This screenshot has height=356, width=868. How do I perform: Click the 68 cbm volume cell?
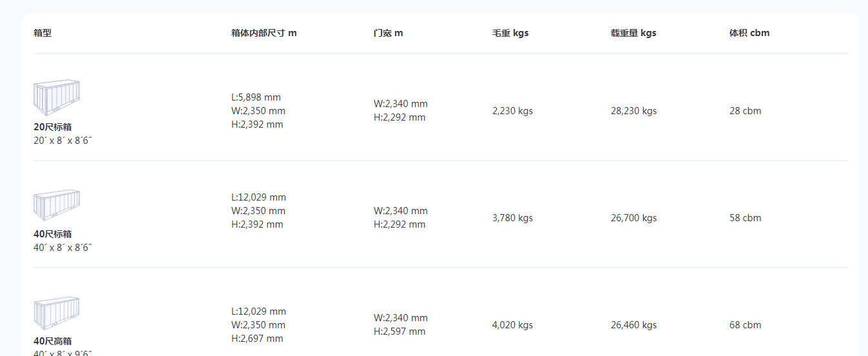[x=746, y=325]
